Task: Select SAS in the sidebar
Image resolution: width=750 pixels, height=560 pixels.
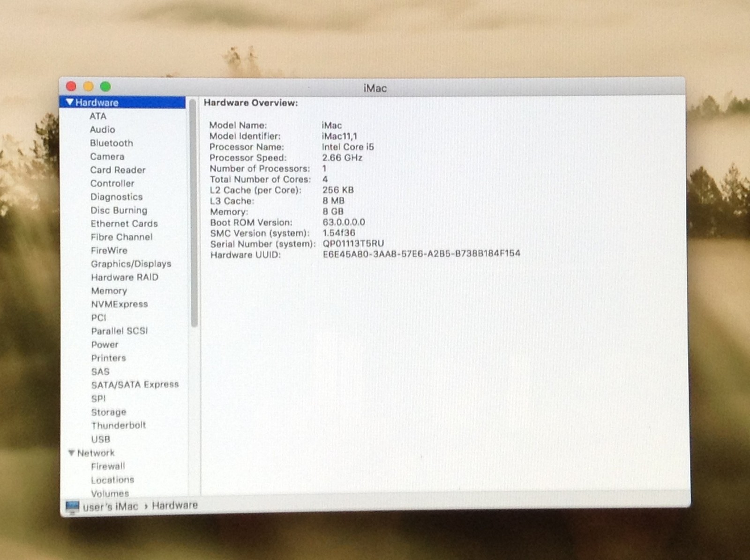Action: pyautogui.click(x=100, y=372)
